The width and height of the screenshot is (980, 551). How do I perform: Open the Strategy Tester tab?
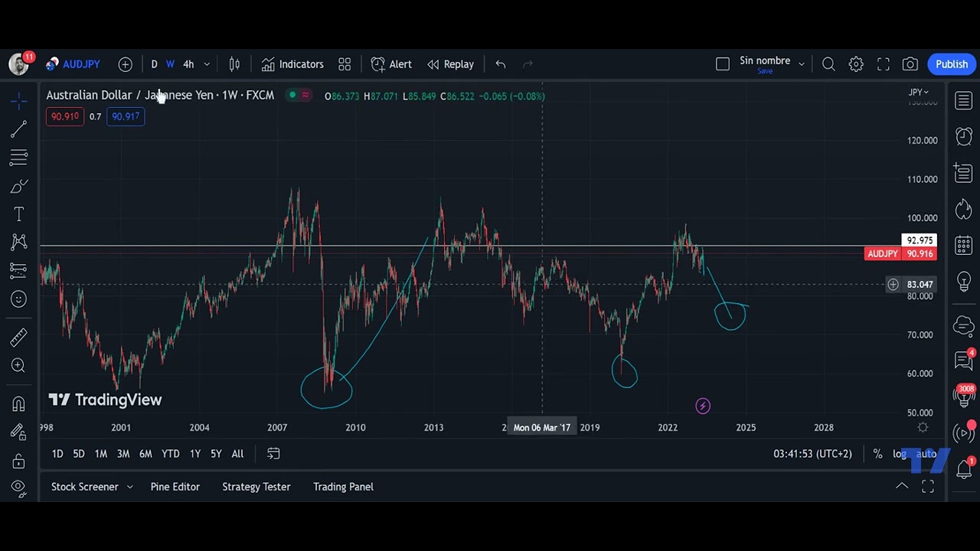click(x=256, y=487)
